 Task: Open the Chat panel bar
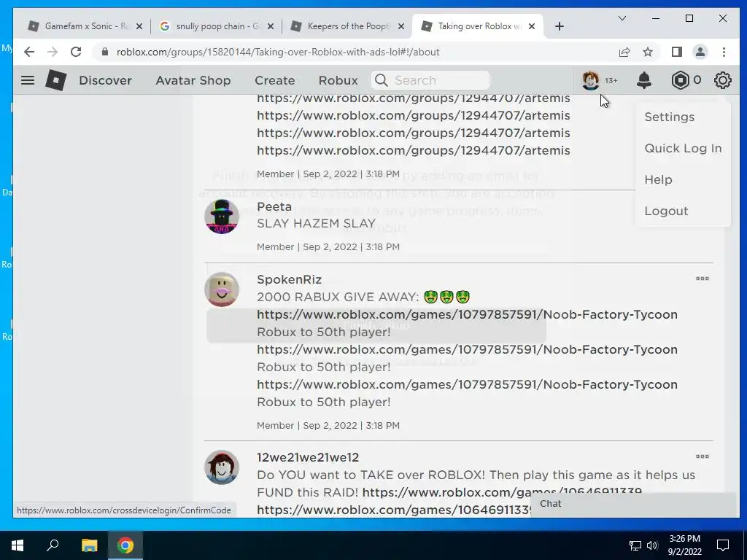(635, 504)
